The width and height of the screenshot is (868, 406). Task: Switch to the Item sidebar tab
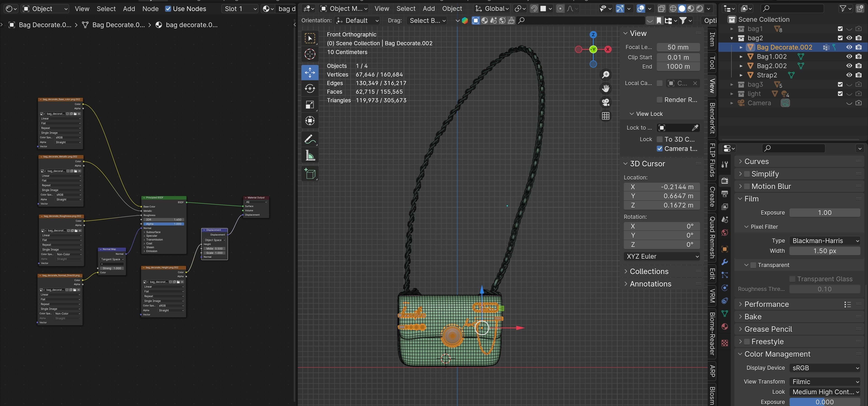point(712,39)
